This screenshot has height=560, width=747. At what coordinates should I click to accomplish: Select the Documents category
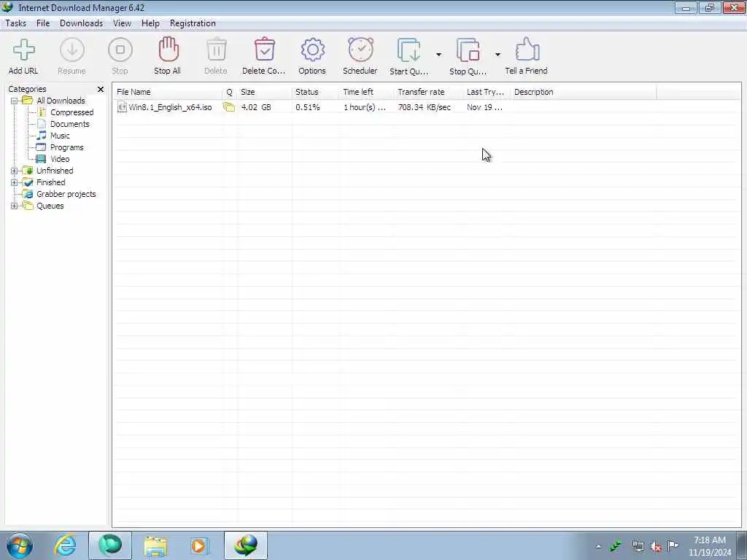69,124
